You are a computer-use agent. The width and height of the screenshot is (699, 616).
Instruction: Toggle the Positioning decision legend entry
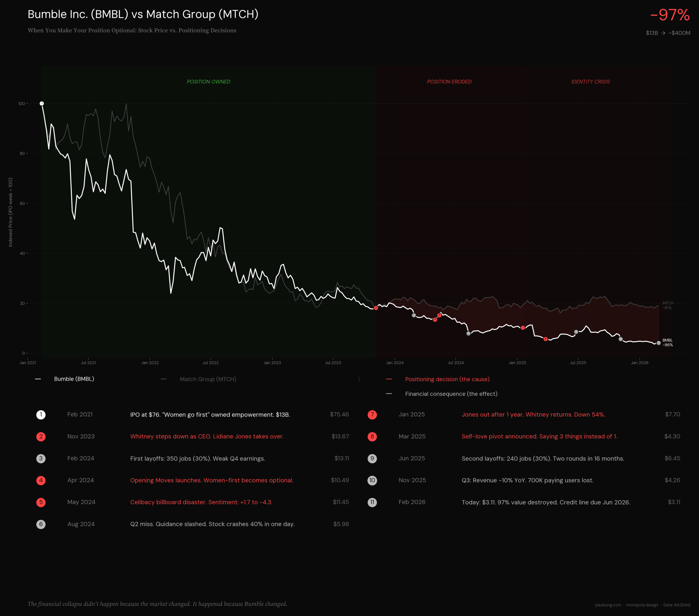coord(447,379)
